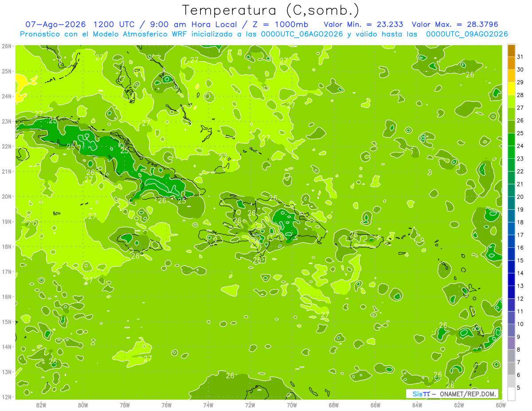Click the 20N latitude axis label
Image resolution: width=532 pixels, height=411 pixels.
(x=7, y=196)
